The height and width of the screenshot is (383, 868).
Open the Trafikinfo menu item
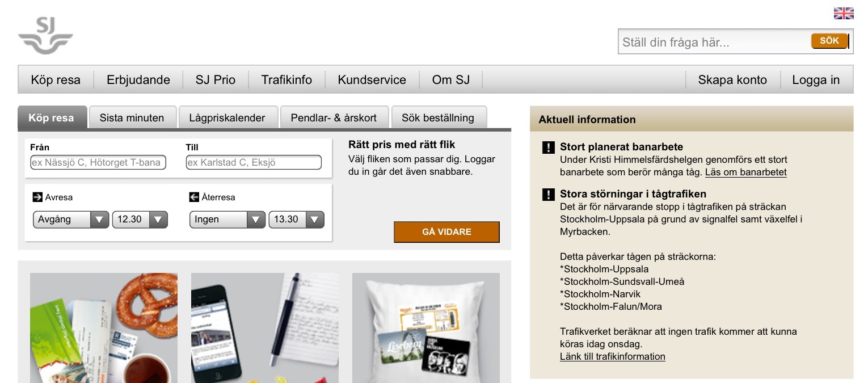[286, 80]
